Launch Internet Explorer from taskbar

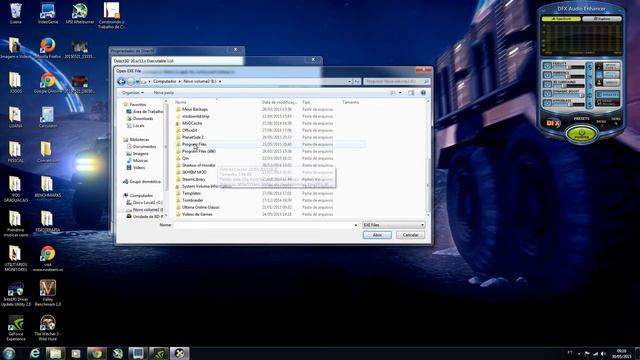35,353
